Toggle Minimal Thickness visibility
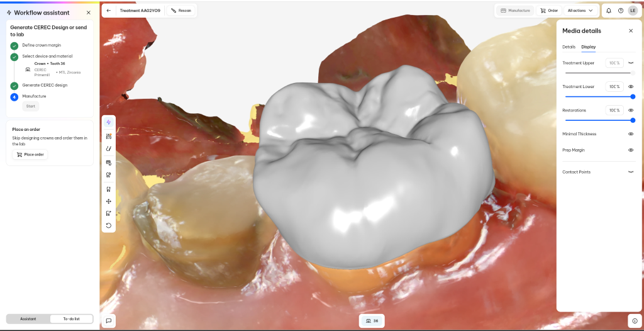Viewport: 644px width, 331px height. point(631,134)
